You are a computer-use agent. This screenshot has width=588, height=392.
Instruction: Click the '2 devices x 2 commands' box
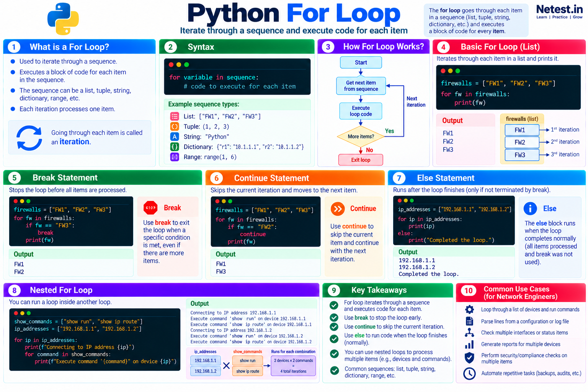coord(294,366)
